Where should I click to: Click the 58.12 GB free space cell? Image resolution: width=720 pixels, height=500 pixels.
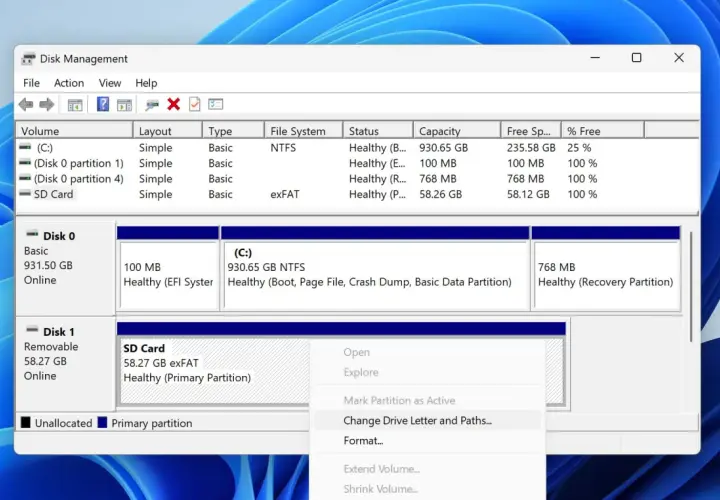click(528, 194)
